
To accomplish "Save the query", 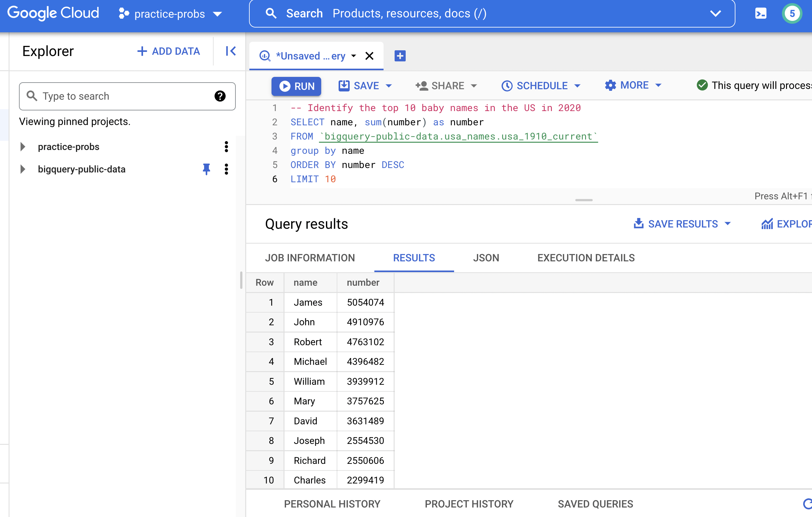I will [359, 86].
